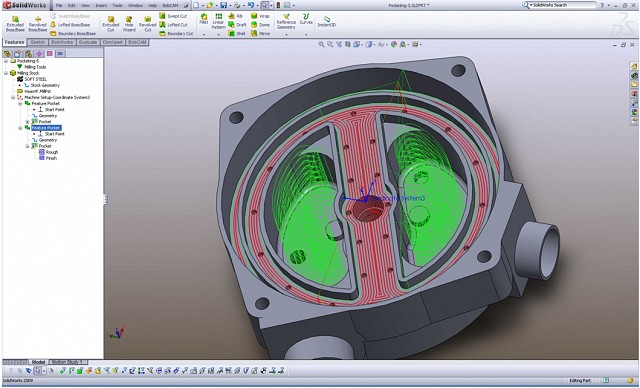Click the Editing Part status text
This screenshot has width=640, height=388.
click(x=580, y=381)
